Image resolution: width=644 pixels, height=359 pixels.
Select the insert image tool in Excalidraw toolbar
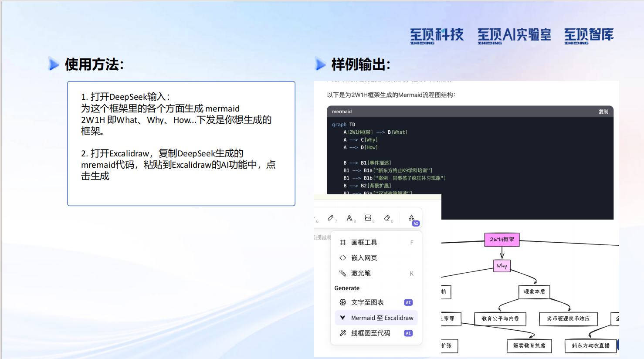(x=368, y=218)
